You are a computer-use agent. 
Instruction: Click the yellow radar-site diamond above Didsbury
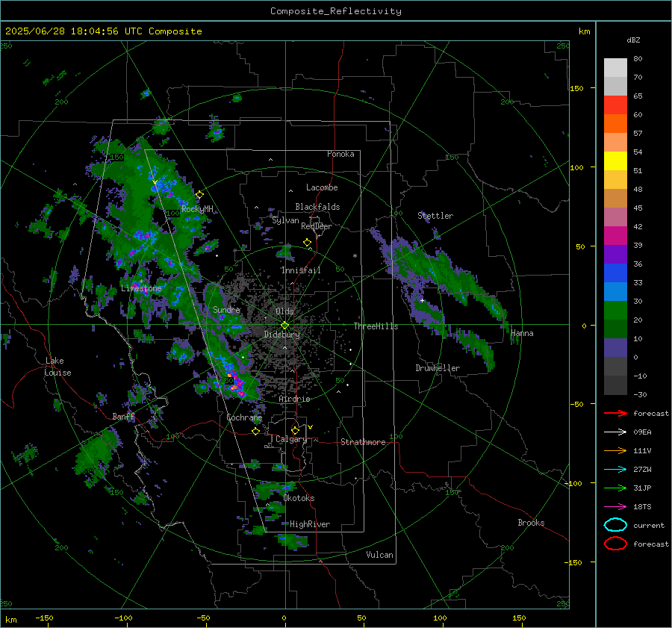click(284, 326)
